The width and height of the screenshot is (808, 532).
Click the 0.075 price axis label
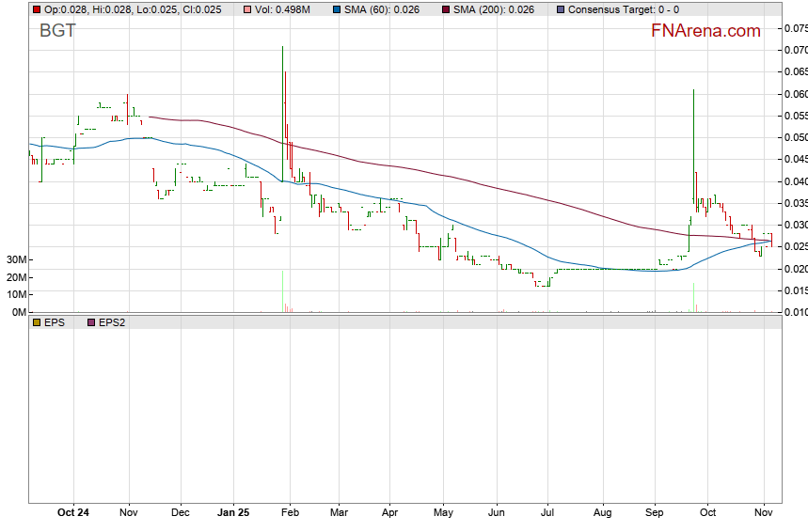[x=795, y=28]
